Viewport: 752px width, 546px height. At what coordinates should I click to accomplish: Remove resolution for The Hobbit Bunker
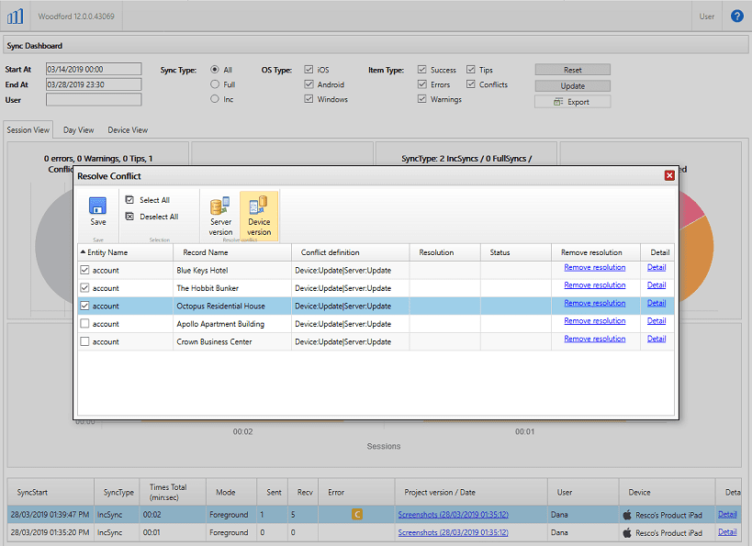(595, 285)
